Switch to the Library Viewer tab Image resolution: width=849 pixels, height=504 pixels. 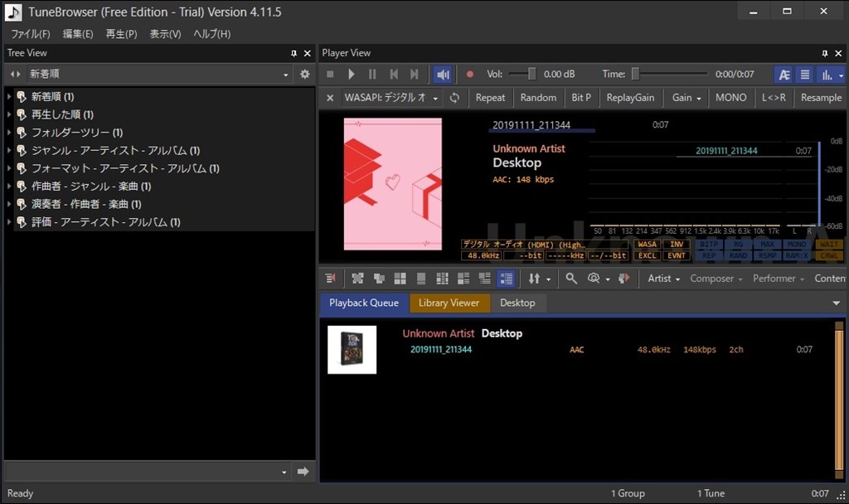click(449, 303)
